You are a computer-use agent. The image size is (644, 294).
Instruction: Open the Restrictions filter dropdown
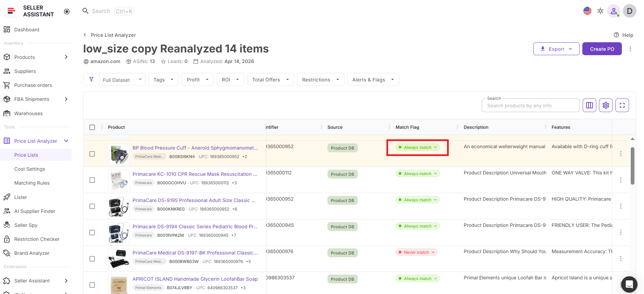pos(321,79)
